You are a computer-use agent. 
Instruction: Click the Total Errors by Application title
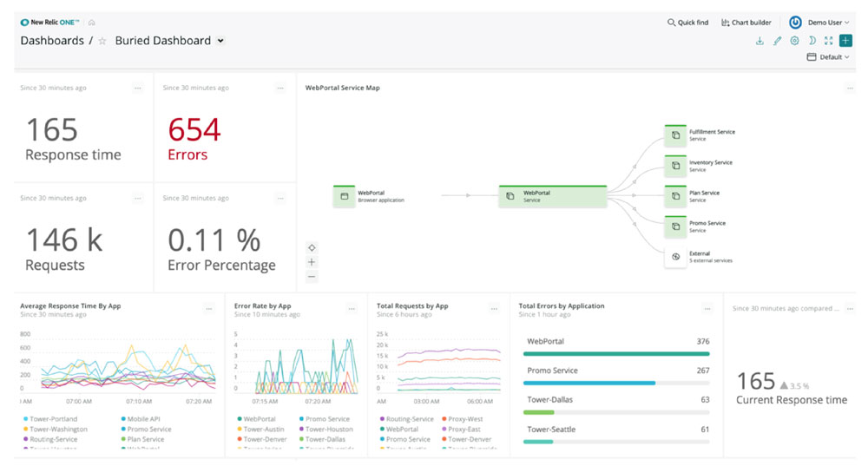click(562, 305)
